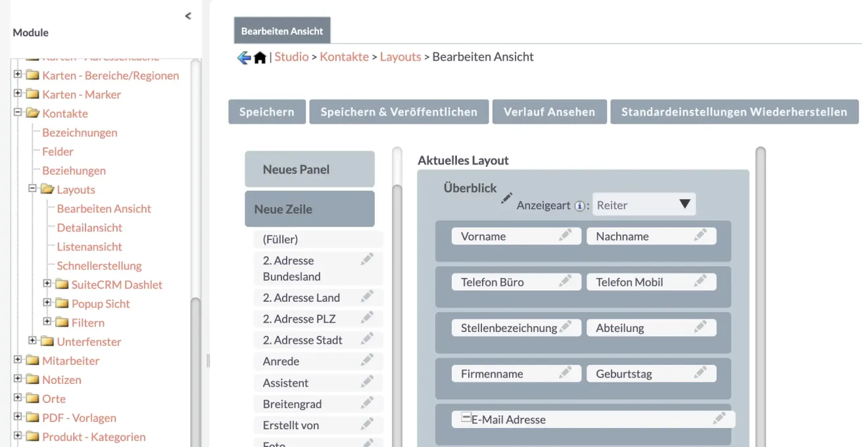Click the Speichern & Veröffentlichen button
This screenshot has height=447, width=868.
point(398,112)
